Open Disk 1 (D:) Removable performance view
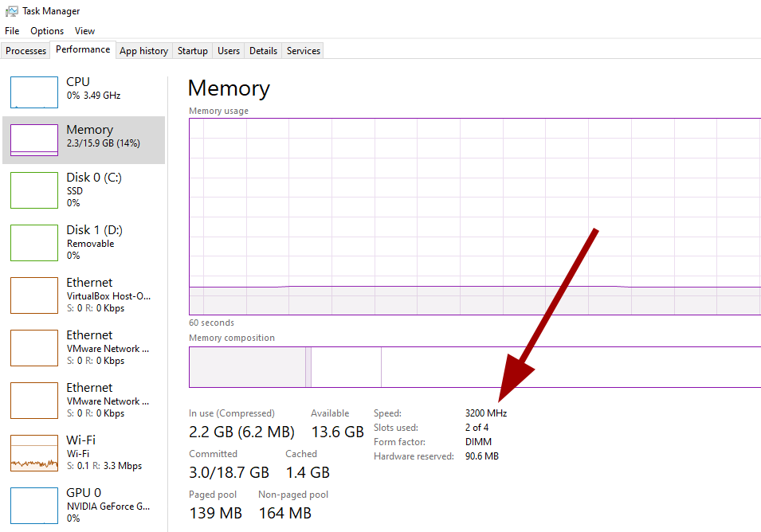 33,242
